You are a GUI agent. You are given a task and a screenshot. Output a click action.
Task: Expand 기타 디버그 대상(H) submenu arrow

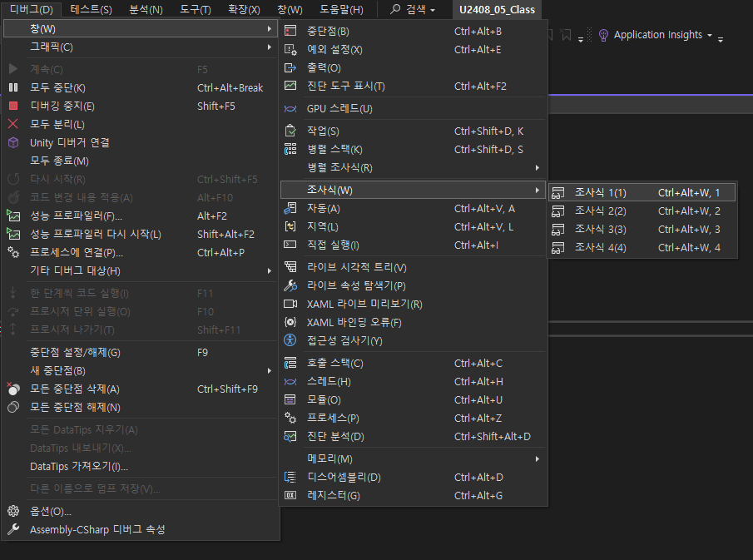click(x=269, y=271)
